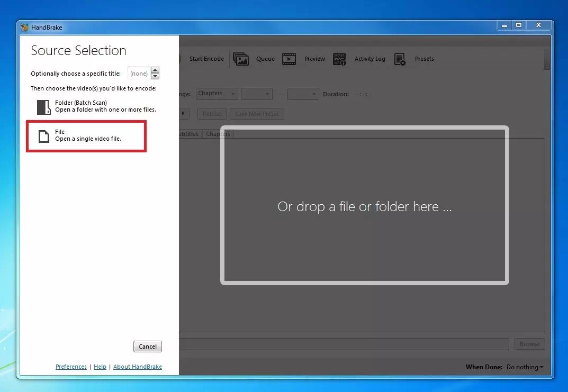Screen dimensions: 568x392
Task: Click Start Encode in the toolbar
Action: pos(206,59)
